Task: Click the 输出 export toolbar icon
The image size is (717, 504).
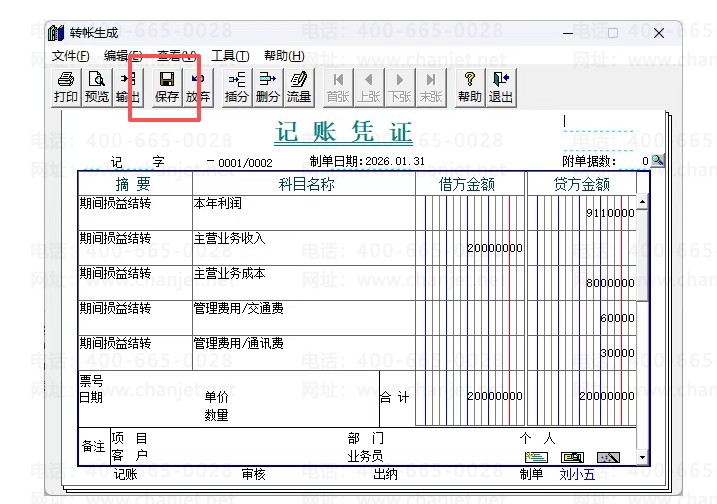Action: click(128, 87)
